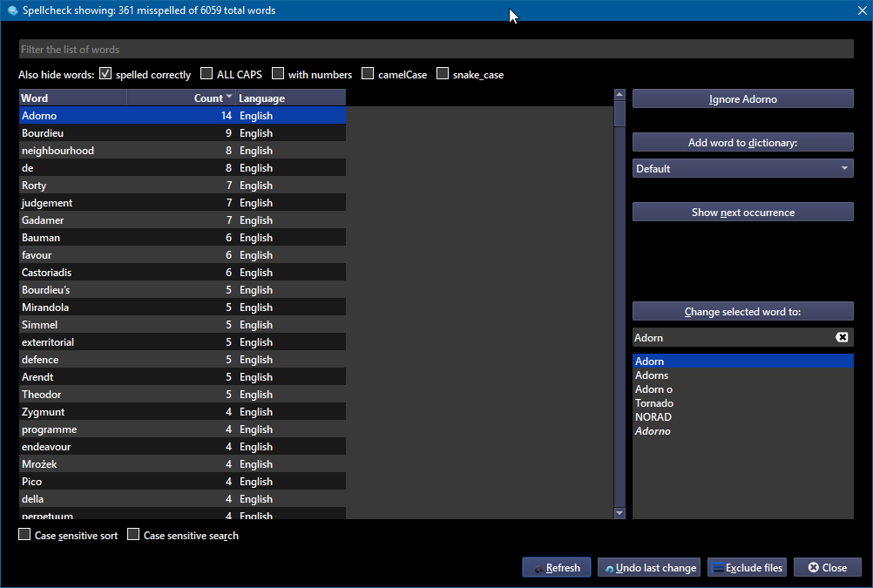
Task: Select suggestion Adorns
Action: coord(742,375)
